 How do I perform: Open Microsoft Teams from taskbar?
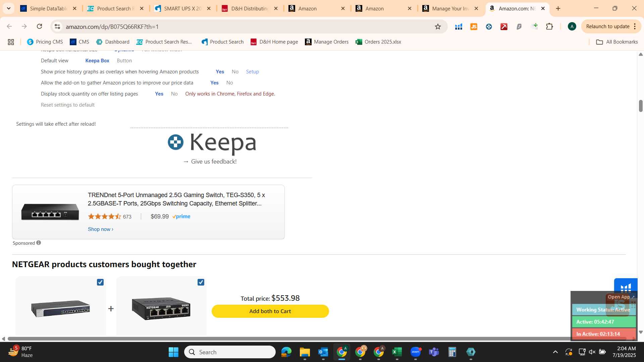(434, 352)
